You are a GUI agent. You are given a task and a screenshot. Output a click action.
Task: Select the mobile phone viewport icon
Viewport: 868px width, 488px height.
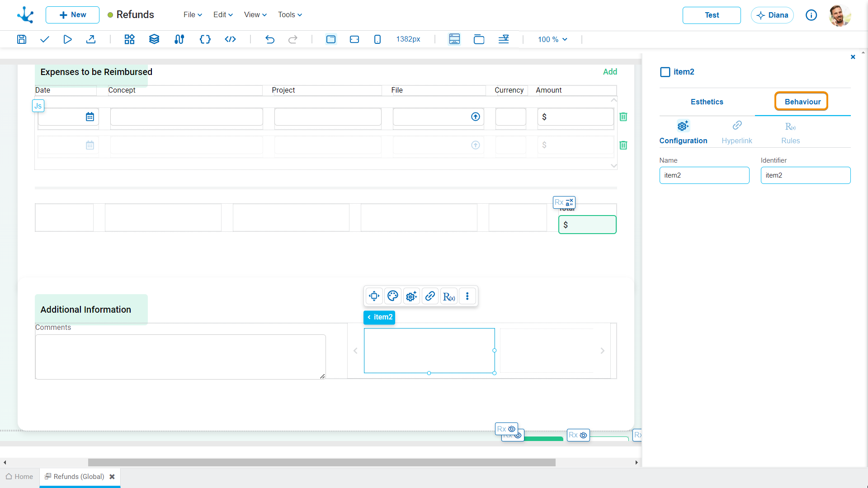click(377, 39)
